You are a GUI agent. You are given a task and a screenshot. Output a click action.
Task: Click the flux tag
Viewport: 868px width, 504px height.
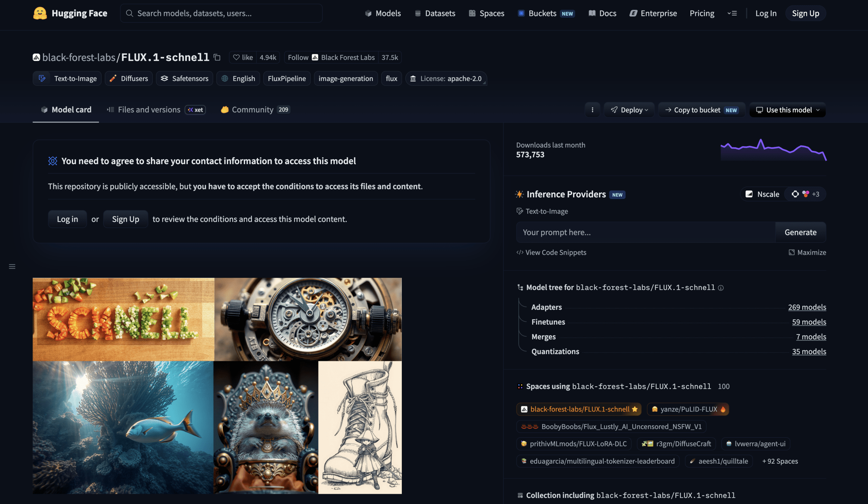391,78
